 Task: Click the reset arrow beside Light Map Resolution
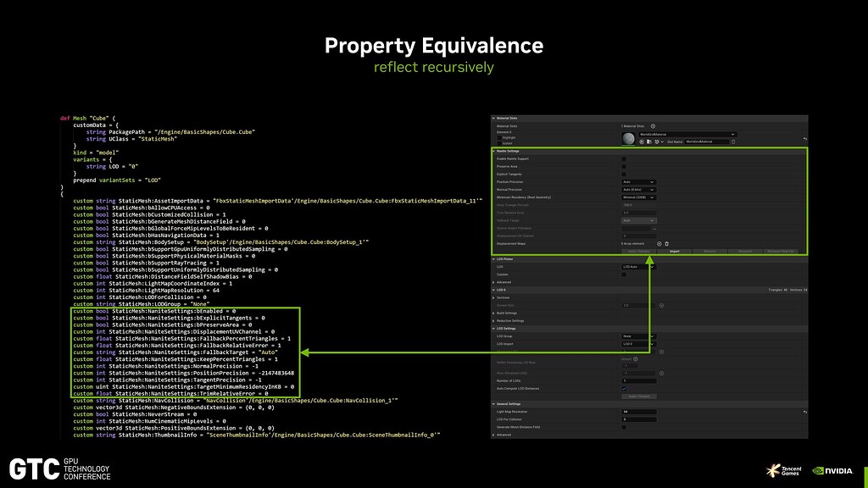[x=805, y=412]
